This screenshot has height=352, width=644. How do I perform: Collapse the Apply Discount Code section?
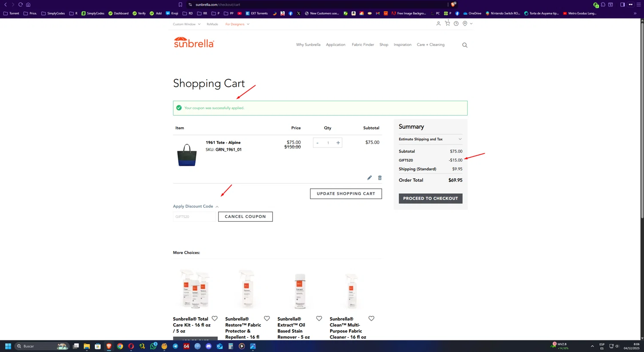196,206
